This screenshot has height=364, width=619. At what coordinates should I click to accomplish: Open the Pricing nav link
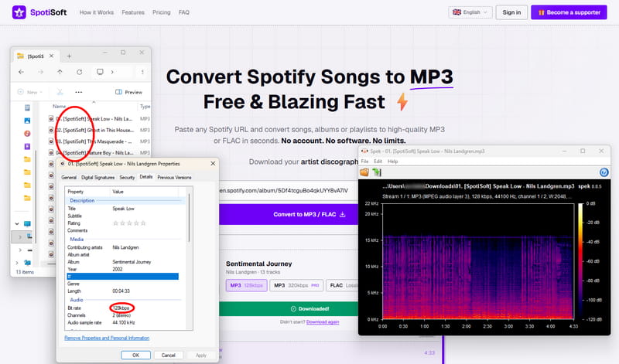point(162,12)
